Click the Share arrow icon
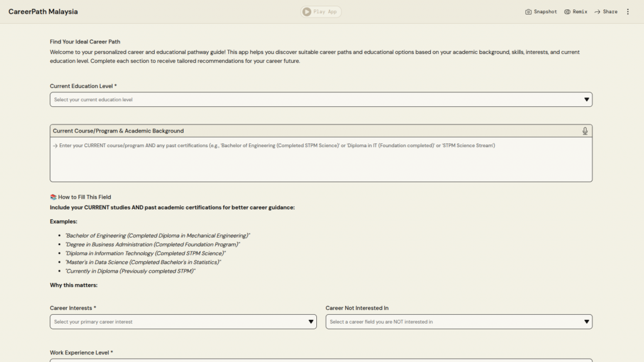 (x=597, y=12)
